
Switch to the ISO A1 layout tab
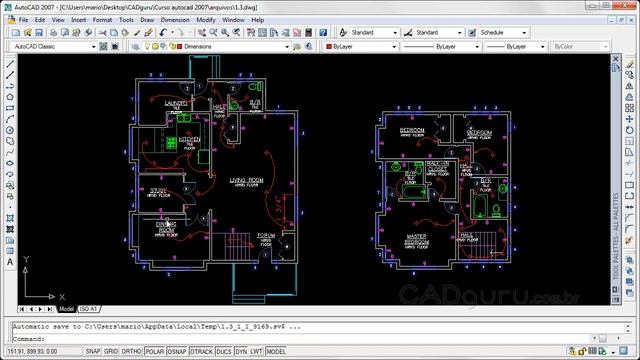89,309
